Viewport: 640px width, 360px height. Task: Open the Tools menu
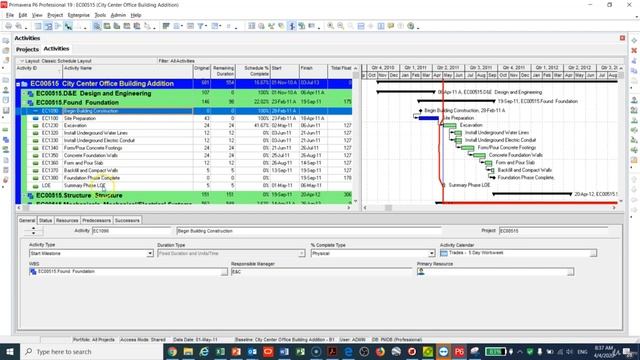click(x=100, y=15)
